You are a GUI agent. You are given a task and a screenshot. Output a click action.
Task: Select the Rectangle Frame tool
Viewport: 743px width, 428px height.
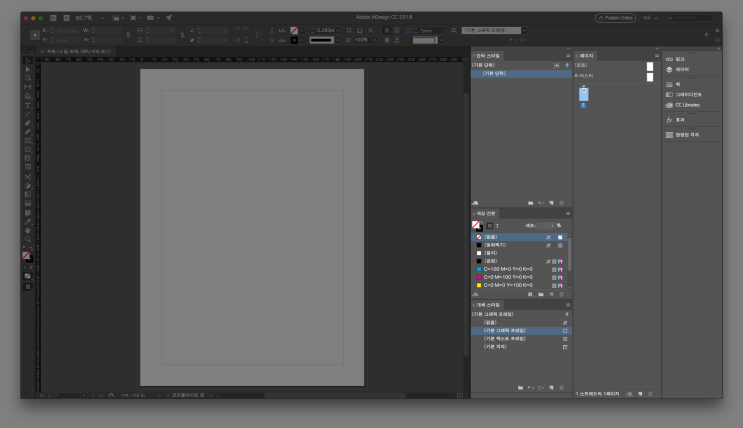(28, 141)
